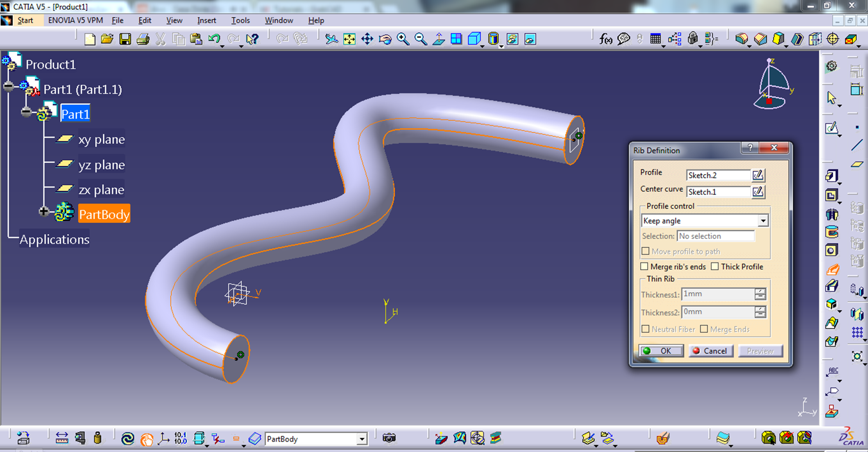Open the Sketcher tool
Image resolution: width=868 pixels, height=452 pixels.
click(x=831, y=127)
